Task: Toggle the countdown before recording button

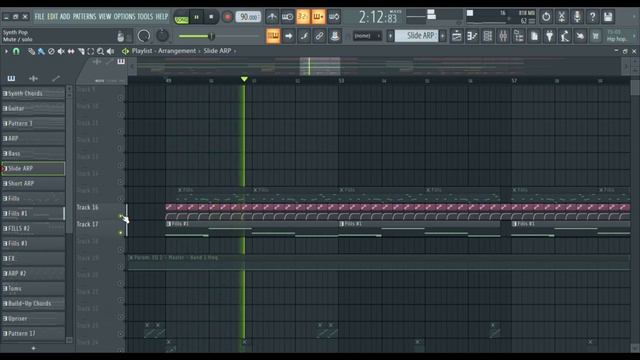Action: pyautogui.click(x=303, y=17)
